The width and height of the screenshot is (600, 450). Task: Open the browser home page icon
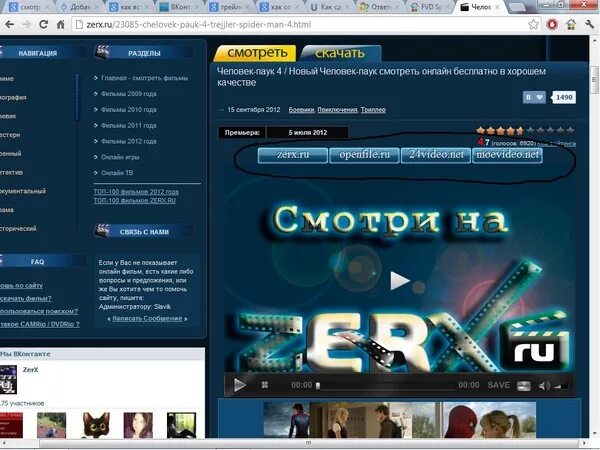(60, 24)
